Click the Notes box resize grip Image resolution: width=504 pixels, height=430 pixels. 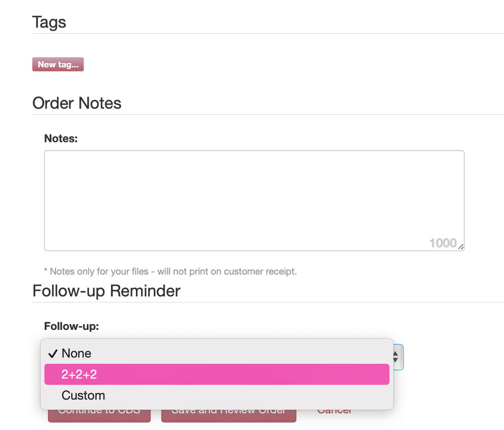(461, 247)
